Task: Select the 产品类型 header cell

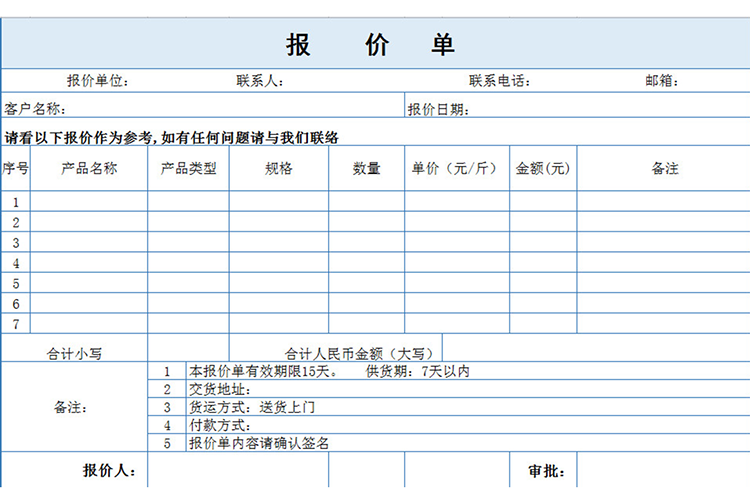Action: point(188,169)
